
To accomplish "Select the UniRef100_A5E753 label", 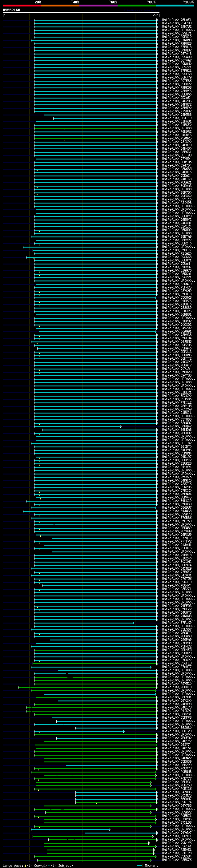I will [176, 521].
